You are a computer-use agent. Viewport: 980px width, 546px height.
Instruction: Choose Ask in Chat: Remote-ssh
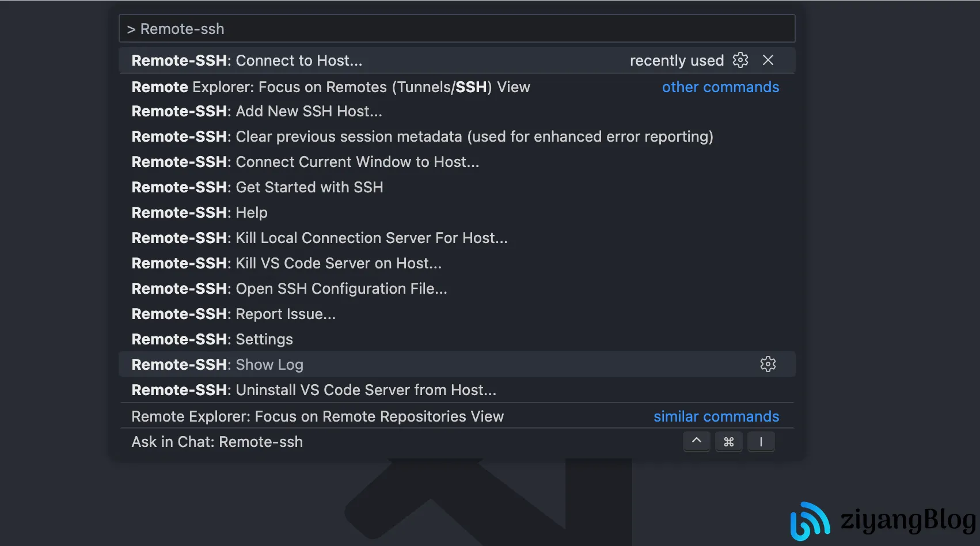pyautogui.click(x=217, y=442)
